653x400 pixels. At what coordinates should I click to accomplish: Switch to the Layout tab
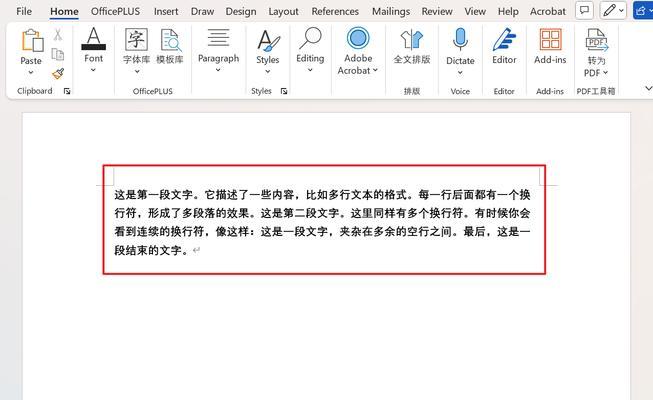283,12
